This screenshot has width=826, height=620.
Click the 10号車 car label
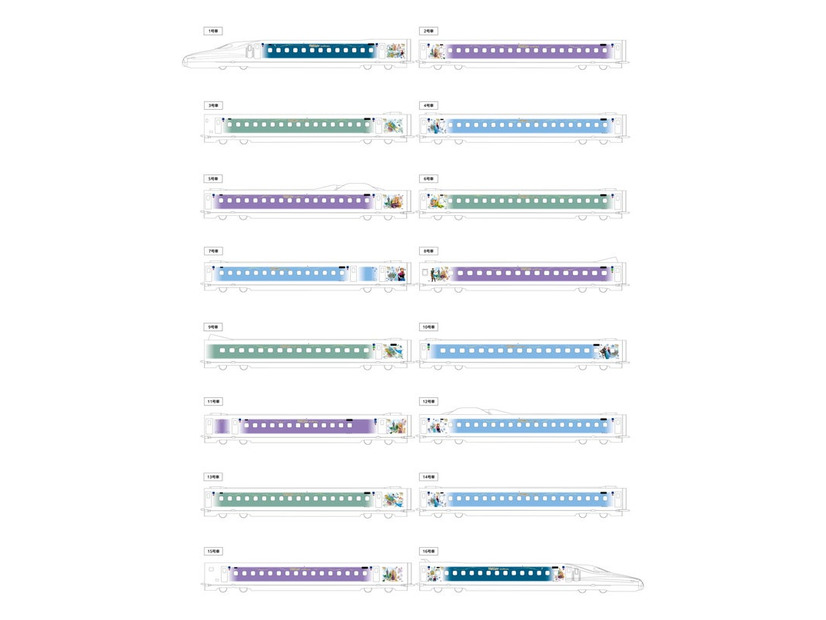tap(428, 327)
